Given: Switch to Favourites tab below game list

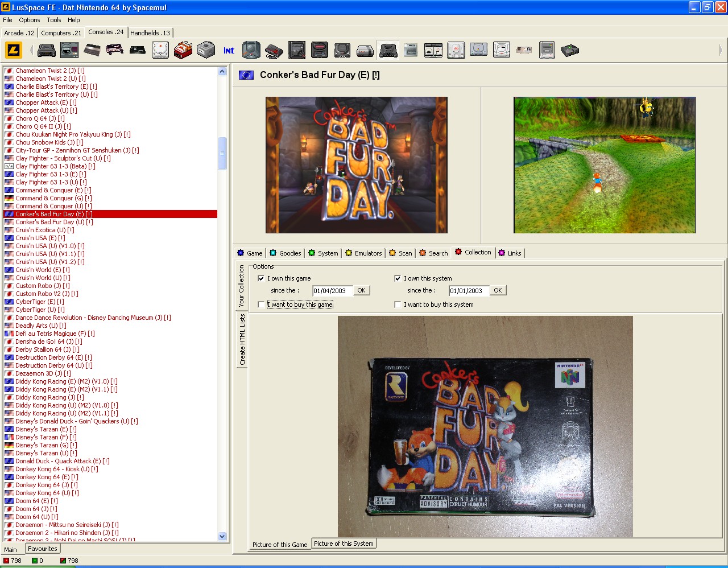Looking at the screenshot, I should click(43, 549).
